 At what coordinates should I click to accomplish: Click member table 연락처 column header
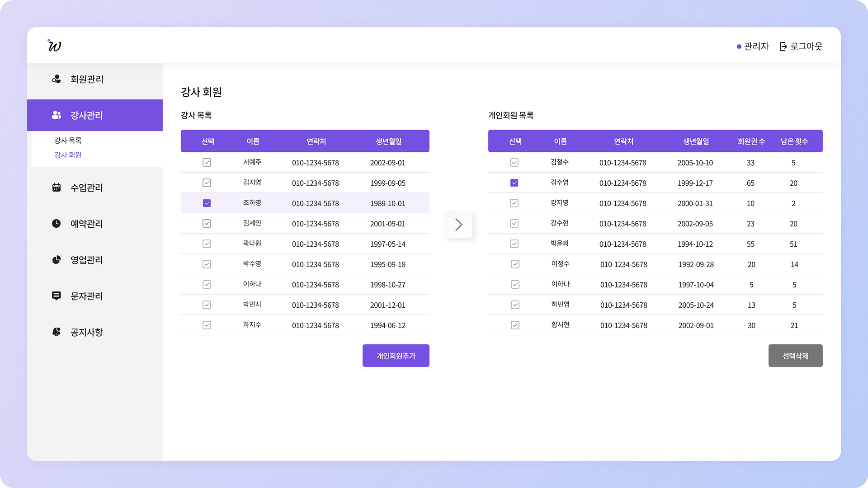click(624, 141)
